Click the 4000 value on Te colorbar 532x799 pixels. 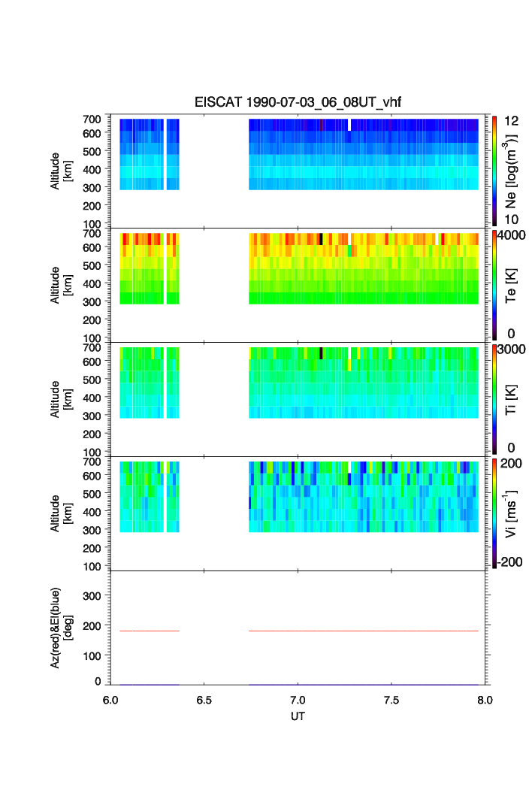coord(512,235)
